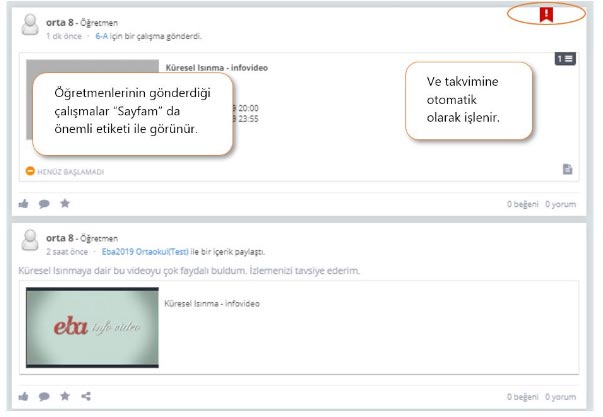Image resolution: width=603 pixels, height=417 pixels.
Task: Click comment bubble icon on second post
Action: coord(44,396)
